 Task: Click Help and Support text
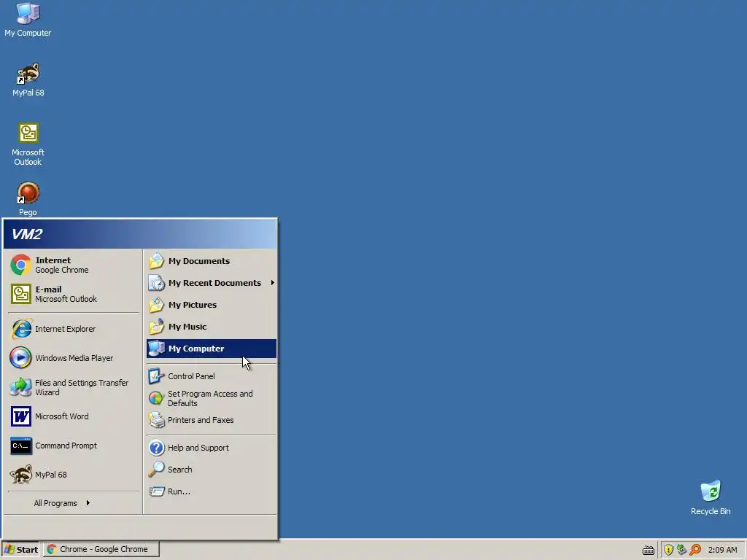[198, 448]
